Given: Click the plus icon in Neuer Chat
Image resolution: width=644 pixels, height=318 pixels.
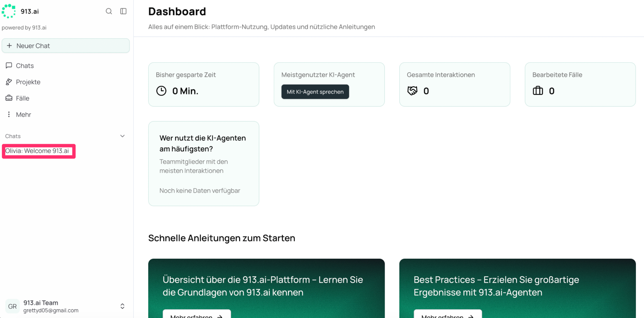Looking at the screenshot, I should click(9, 45).
